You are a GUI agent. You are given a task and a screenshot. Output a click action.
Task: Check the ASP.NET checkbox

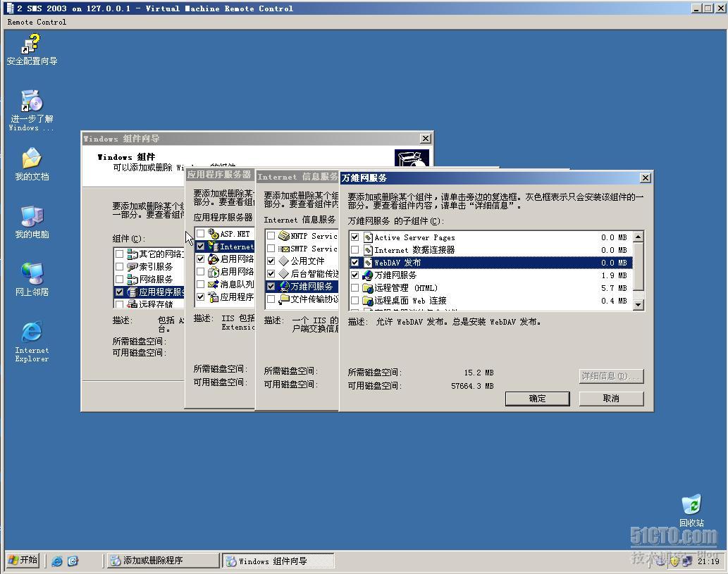[200, 233]
